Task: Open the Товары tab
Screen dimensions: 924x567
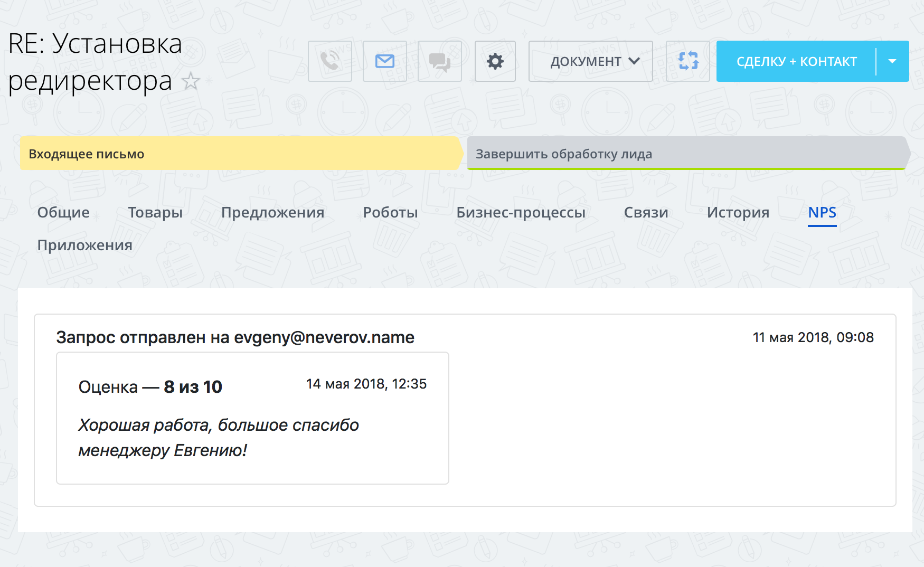Action: pos(155,212)
